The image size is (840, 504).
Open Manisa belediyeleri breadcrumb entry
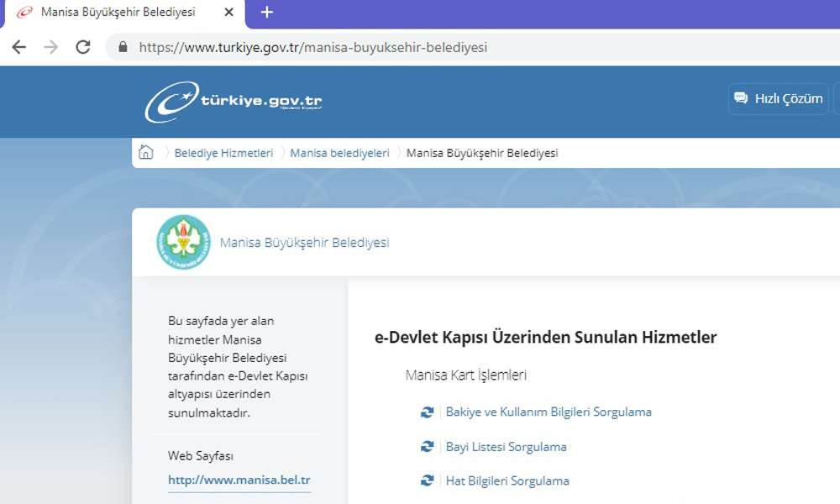coord(339,153)
